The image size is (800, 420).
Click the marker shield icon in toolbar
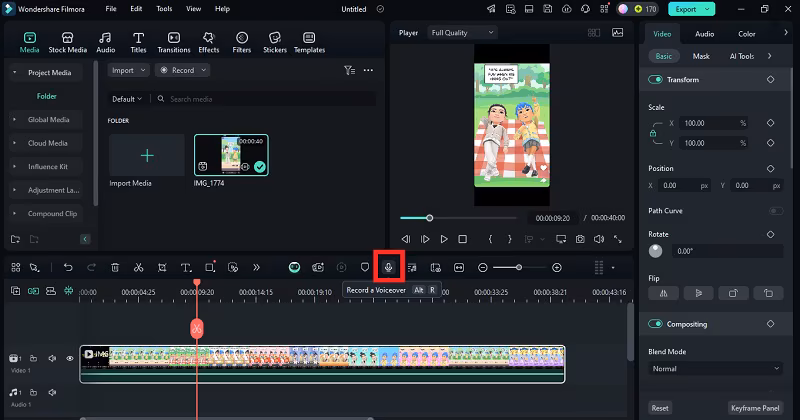click(365, 267)
